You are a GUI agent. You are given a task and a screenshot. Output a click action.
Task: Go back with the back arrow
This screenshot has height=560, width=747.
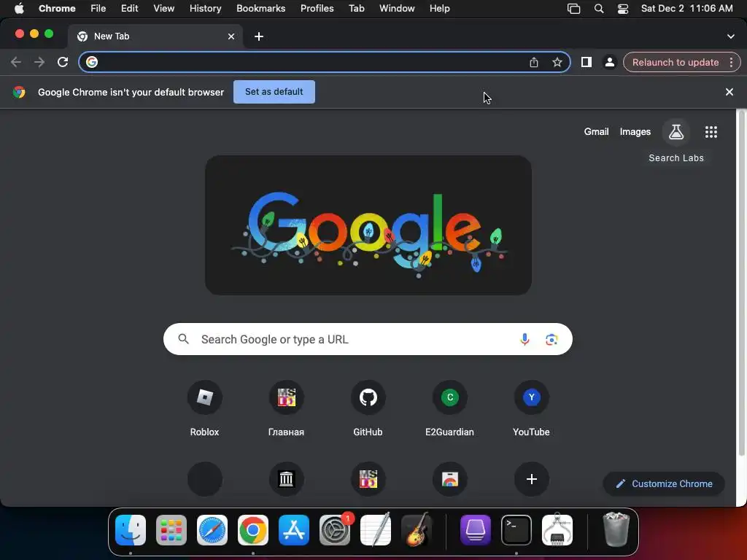point(16,62)
